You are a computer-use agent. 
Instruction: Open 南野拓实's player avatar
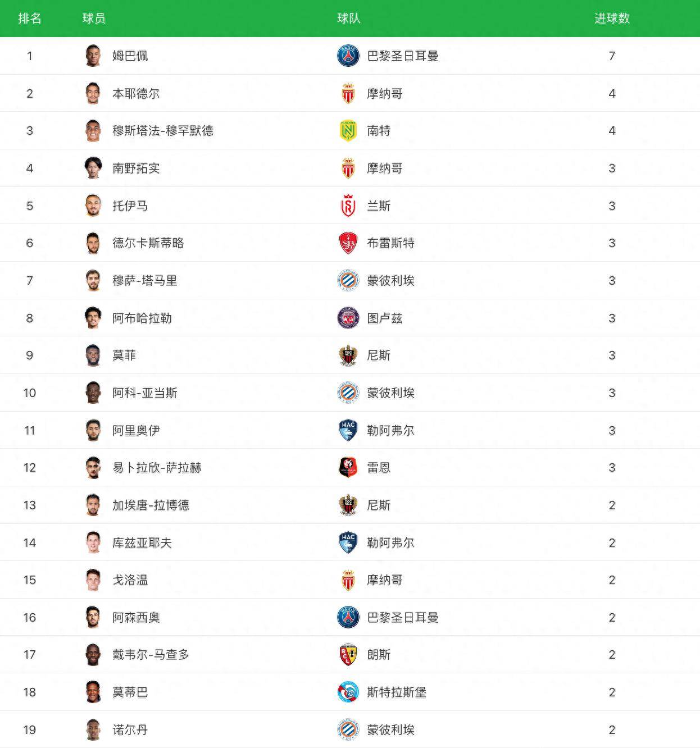pyautogui.click(x=93, y=168)
